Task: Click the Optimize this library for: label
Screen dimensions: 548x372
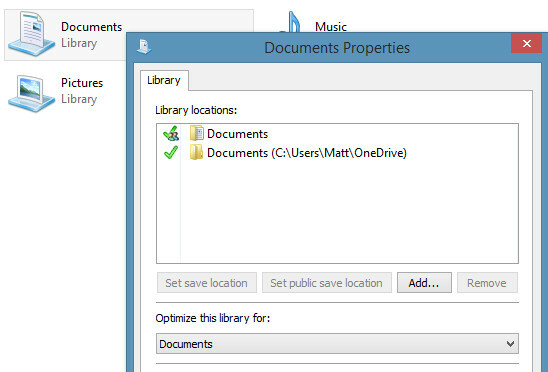Action: 212,318
